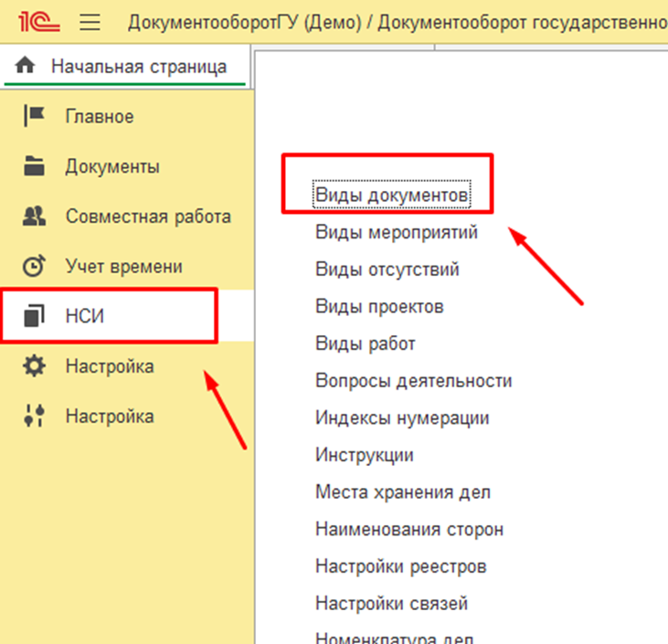Click the sliders icon for Настройка

click(34, 416)
